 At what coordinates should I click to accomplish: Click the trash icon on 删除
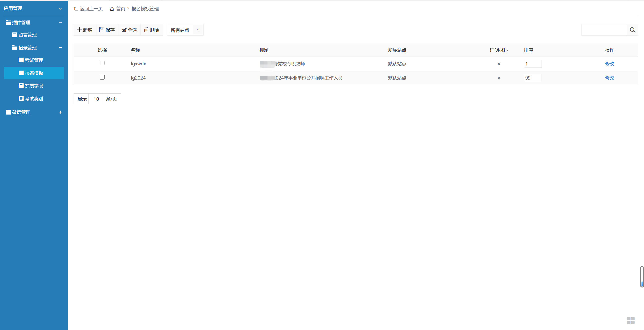[146, 30]
